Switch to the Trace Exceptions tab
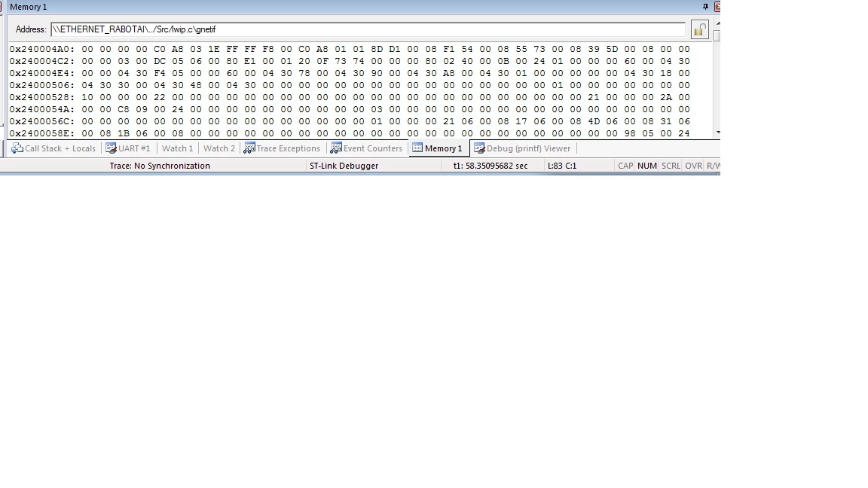Screen dimensions: 868x488 coord(282,148)
